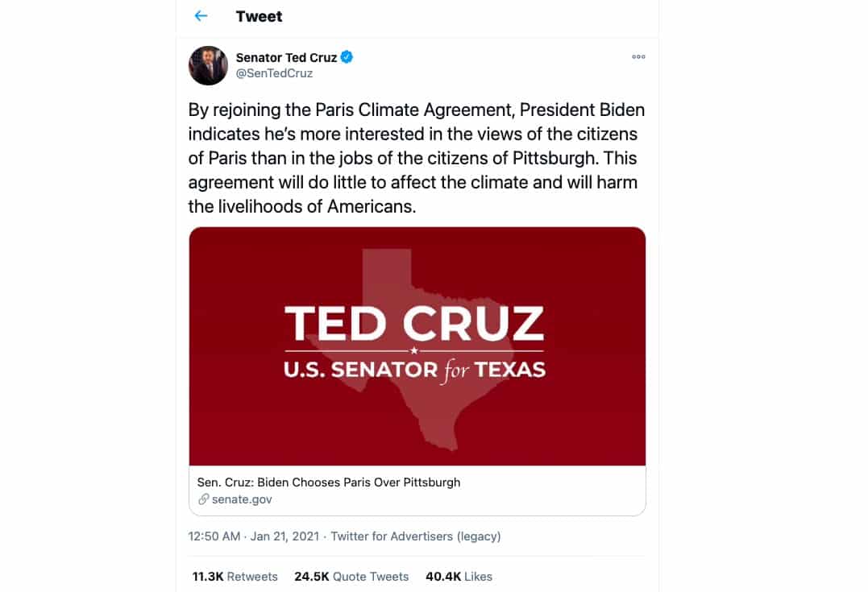The width and height of the screenshot is (868, 592).
Task: Click the chain link icon beside senate.gov
Action: tap(204, 499)
